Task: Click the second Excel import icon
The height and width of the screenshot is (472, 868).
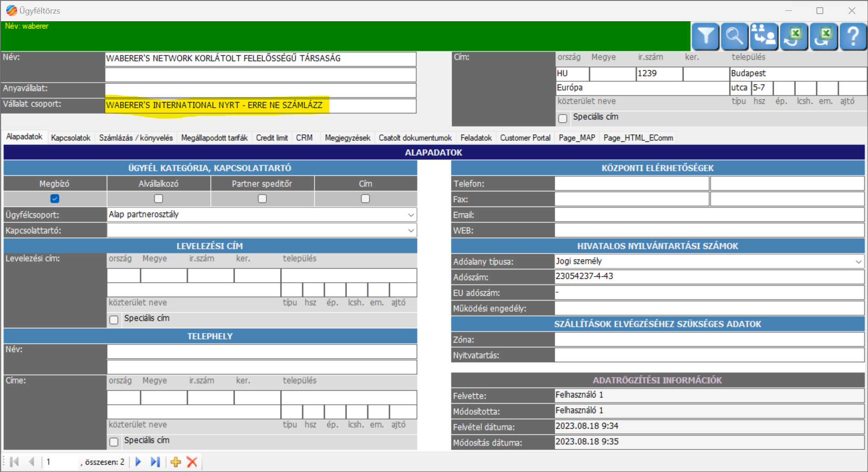Action: tap(824, 36)
